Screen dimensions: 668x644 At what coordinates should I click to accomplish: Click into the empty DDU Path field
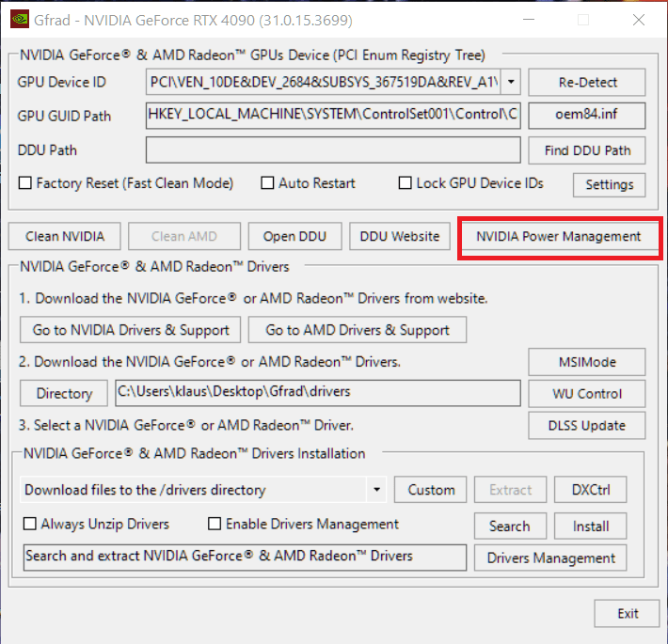[x=333, y=149]
